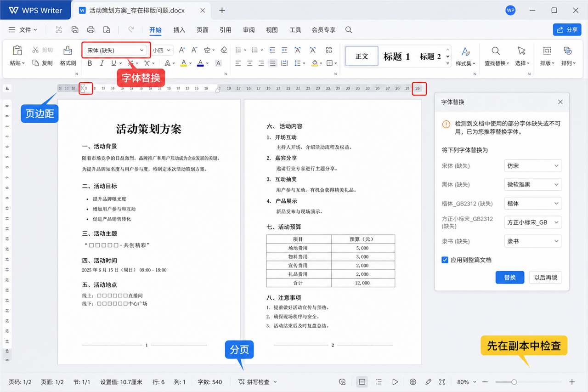This screenshot has height=392, width=588.
Task: Switch to the 引用 tab
Action: (x=226, y=30)
